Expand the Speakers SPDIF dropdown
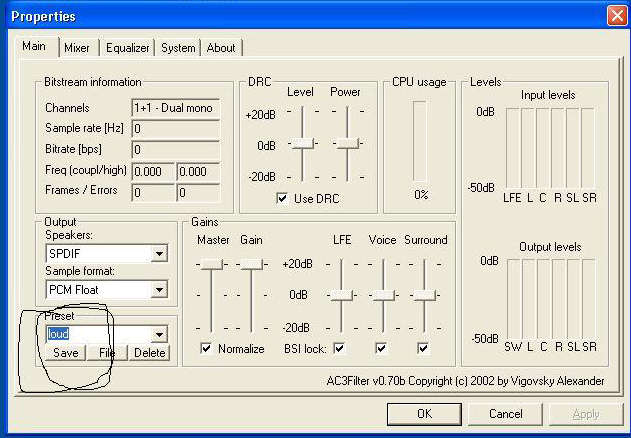Viewport: 631px width, 438px height. click(x=158, y=254)
